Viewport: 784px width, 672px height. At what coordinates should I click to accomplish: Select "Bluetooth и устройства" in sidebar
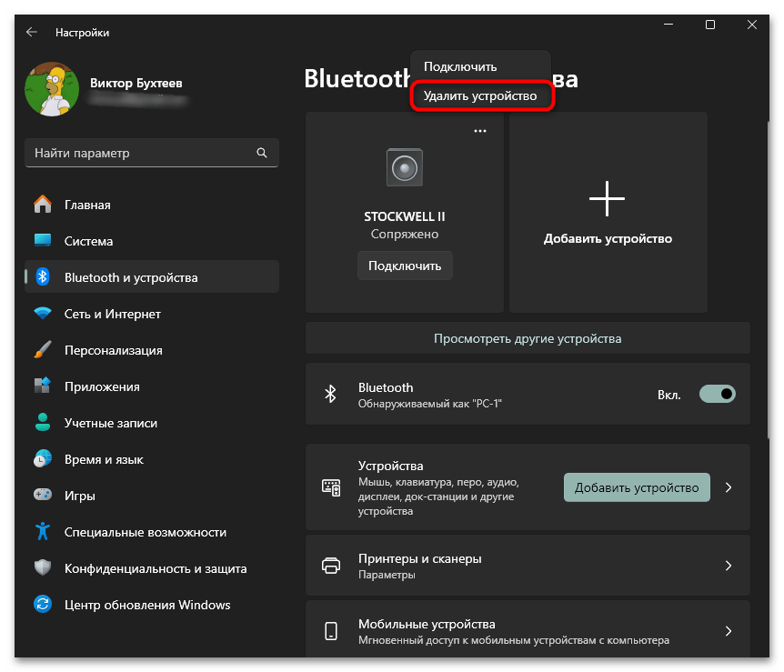(152, 276)
